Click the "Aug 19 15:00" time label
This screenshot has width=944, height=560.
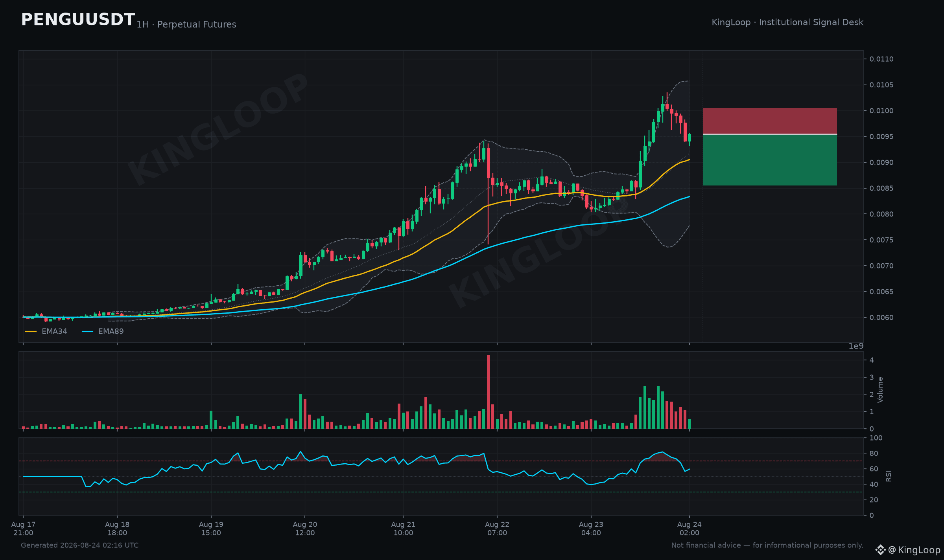pyautogui.click(x=211, y=529)
